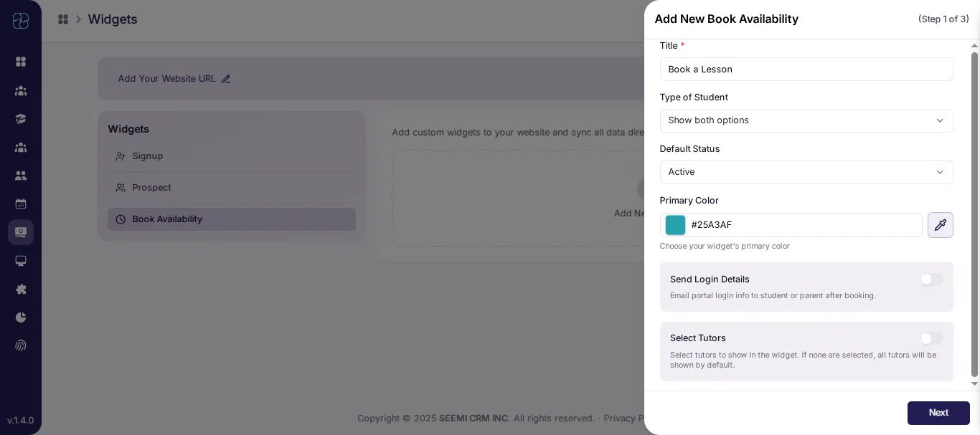Viewport: 980px width, 435px height.
Task: Select the Prospect widget menu item
Action: [232, 188]
